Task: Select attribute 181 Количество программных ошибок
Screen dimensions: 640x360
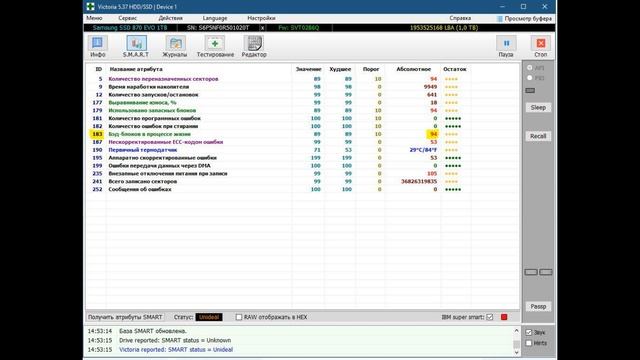Action: (x=302, y=118)
